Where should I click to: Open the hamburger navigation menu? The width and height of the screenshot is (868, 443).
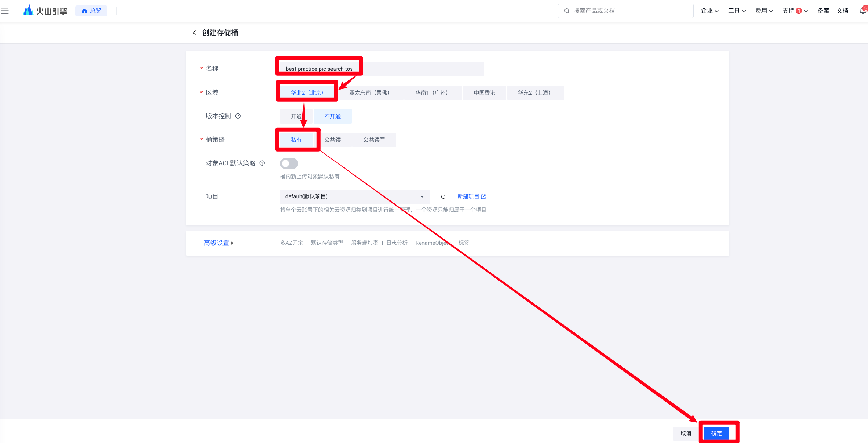click(5, 11)
